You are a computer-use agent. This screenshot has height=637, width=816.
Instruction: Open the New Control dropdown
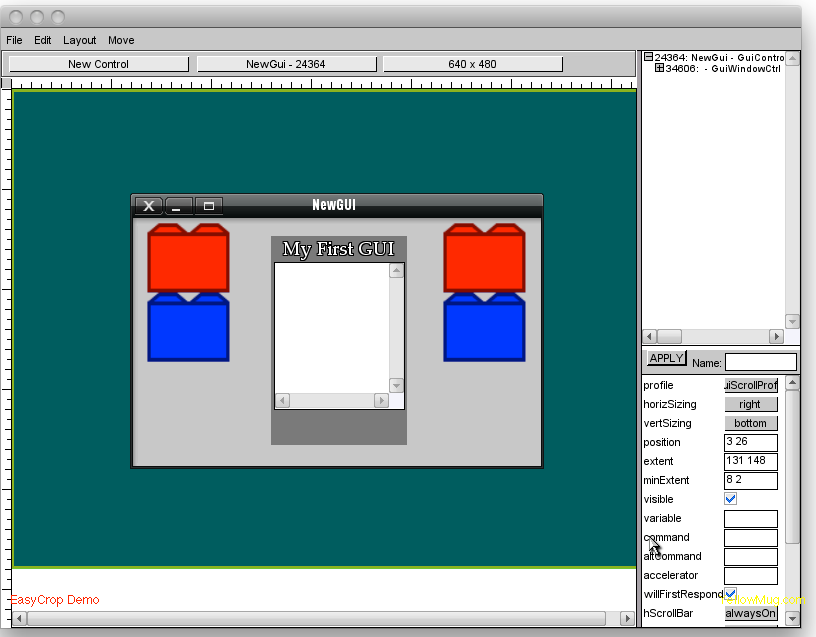(x=98, y=64)
